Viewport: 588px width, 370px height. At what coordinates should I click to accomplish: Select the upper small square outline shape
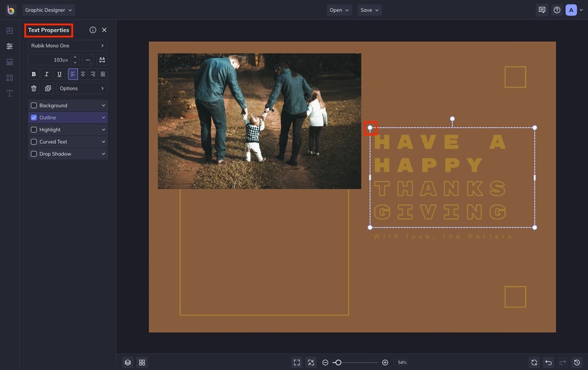[515, 77]
